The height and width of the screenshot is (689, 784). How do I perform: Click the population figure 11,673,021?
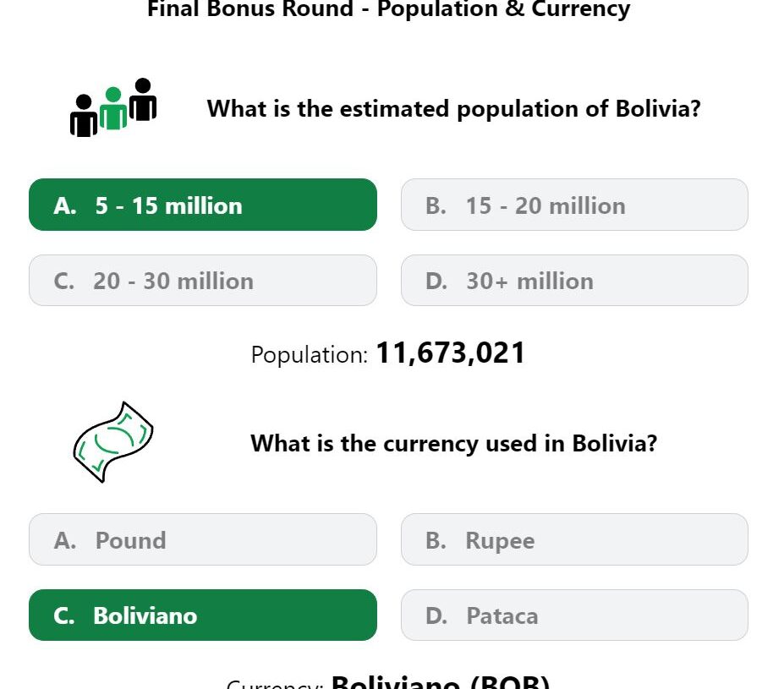point(451,353)
